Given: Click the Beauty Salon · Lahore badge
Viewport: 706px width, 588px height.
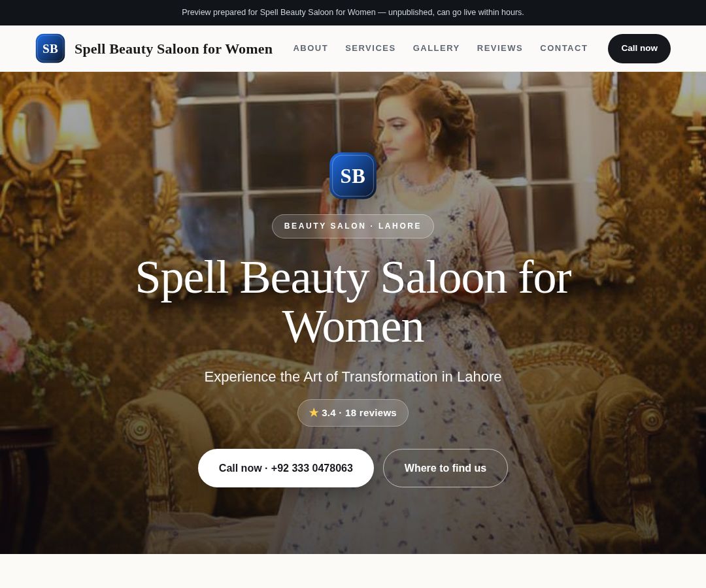Looking at the screenshot, I should click(353, 226).
